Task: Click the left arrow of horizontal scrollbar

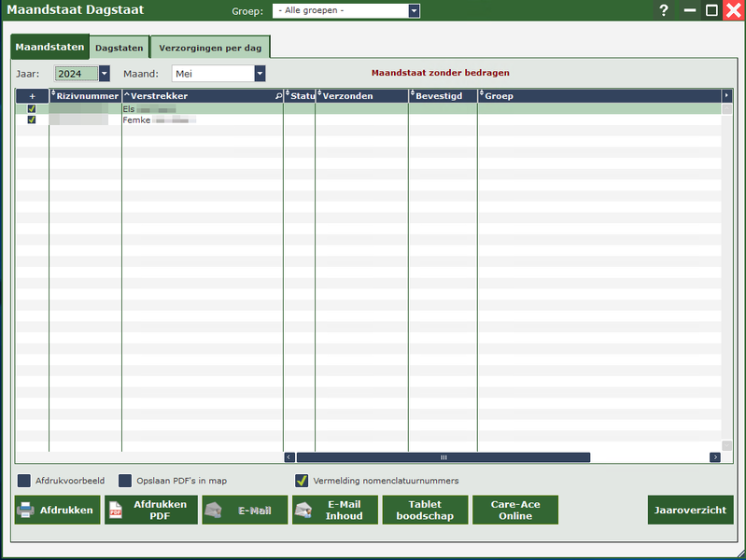Action: pos(289,457)
